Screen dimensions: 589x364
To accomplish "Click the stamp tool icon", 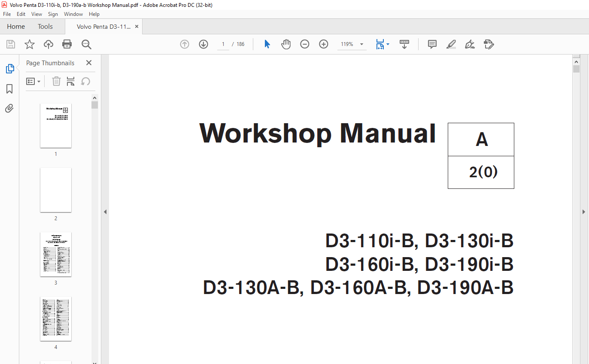I will click(489, 44).
